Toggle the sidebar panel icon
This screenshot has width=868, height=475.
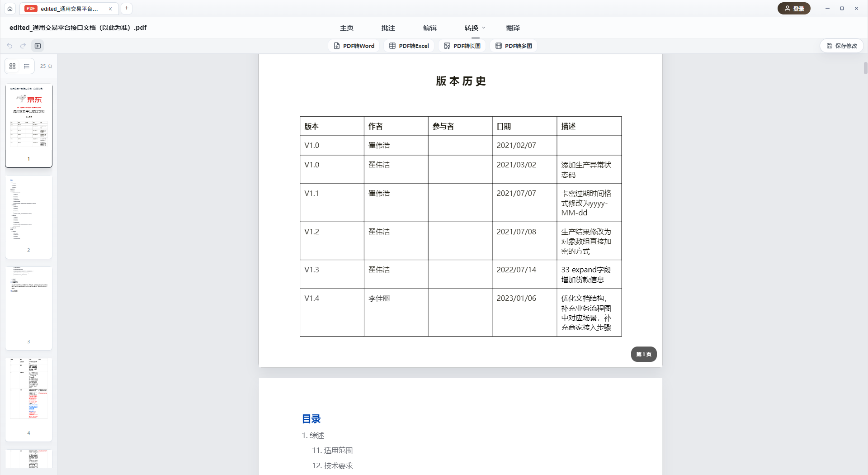click(38, 46)
